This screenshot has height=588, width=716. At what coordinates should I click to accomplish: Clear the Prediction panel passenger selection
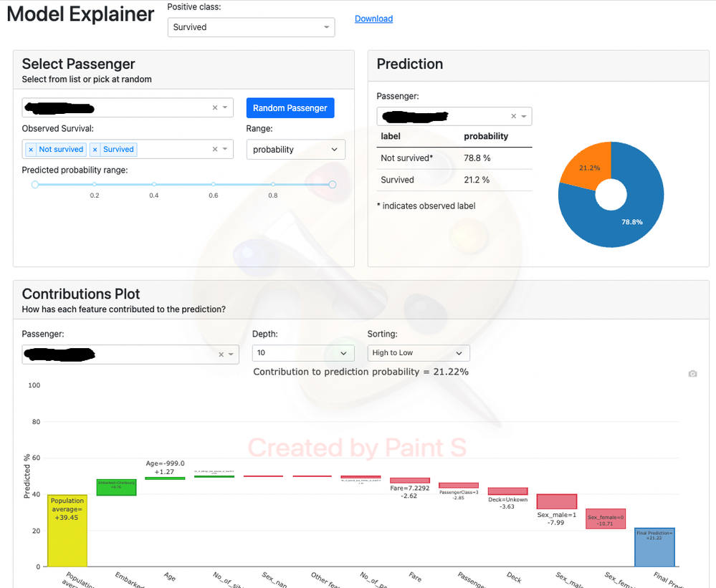click(513, 117)
